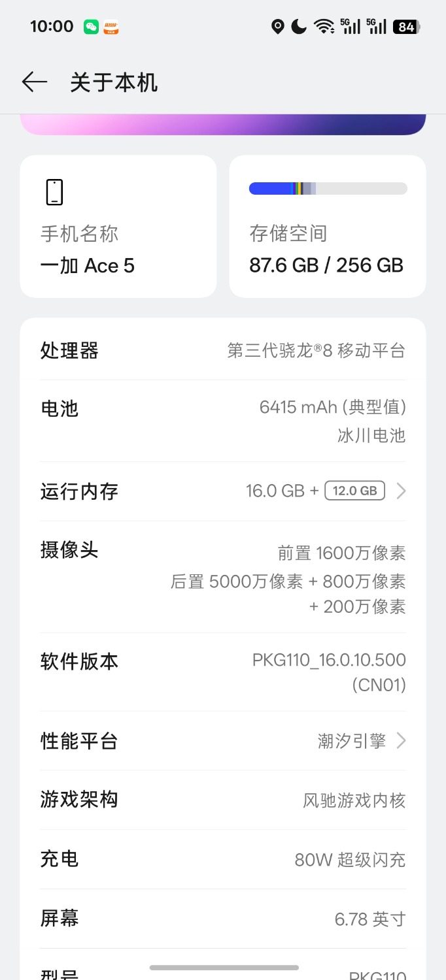Tap the battery level indicator
The width and height of the screenshot is (446, 980).
point(406,27)
